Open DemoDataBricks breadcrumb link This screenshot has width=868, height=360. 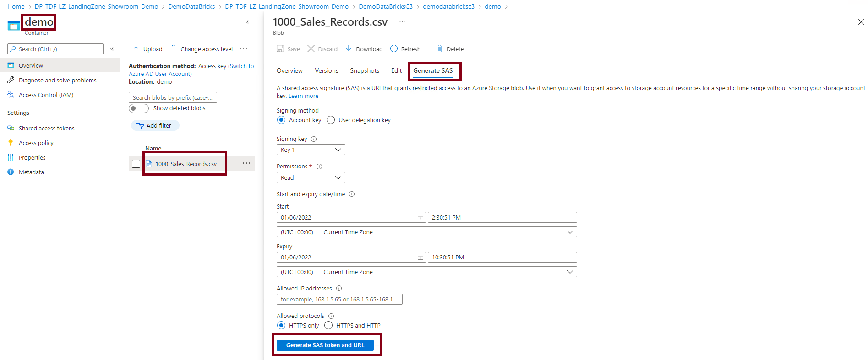click(191, 6)
